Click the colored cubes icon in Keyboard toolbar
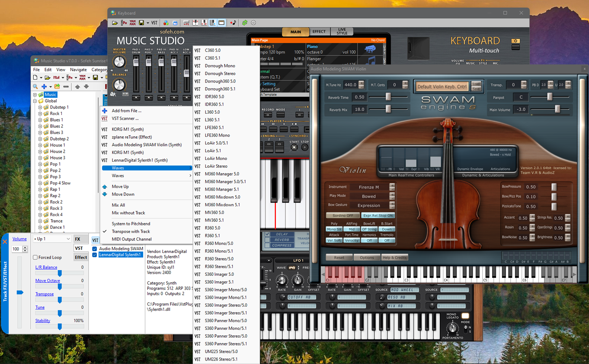Screen dimensions: 589x364 coord(166,22)
